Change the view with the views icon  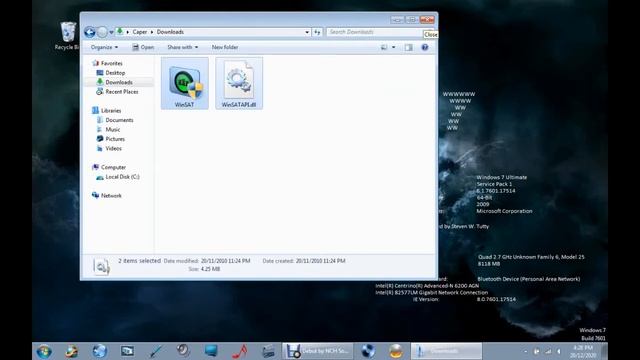(384, 47)
